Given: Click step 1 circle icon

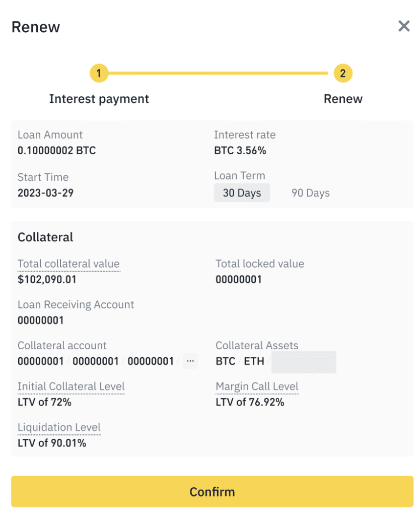Looking at the screenshot, I should [99, 74].
